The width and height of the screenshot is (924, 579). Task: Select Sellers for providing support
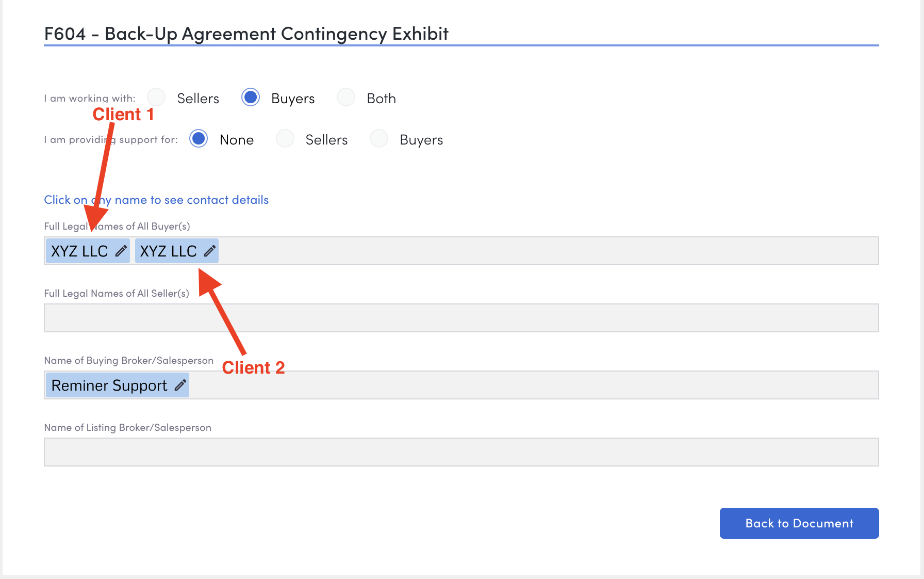(x=285, y=138)
